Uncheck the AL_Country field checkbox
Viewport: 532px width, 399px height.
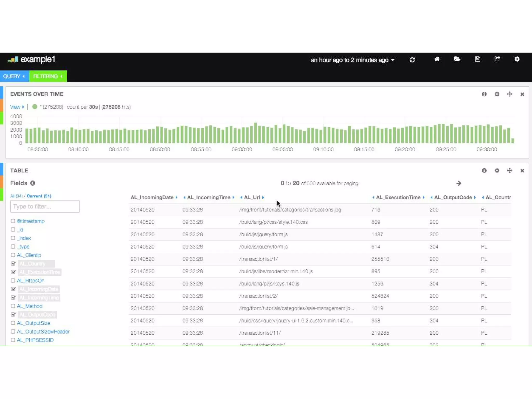(13, 263)
